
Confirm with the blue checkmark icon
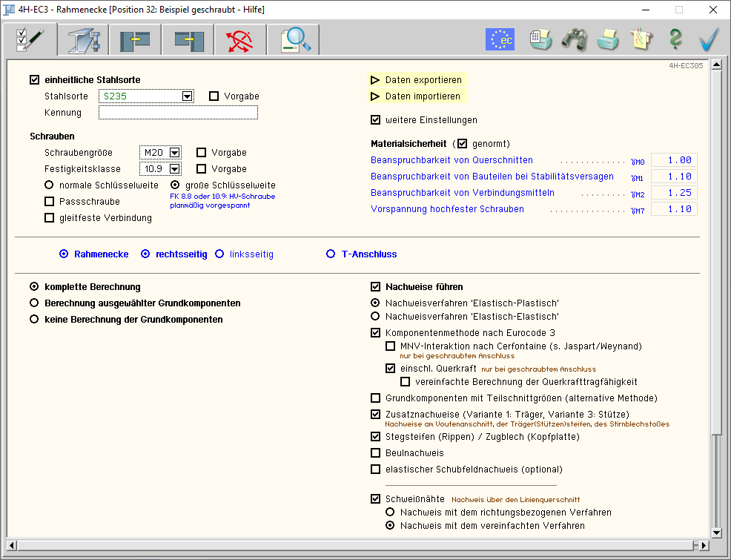pos(709,39)
